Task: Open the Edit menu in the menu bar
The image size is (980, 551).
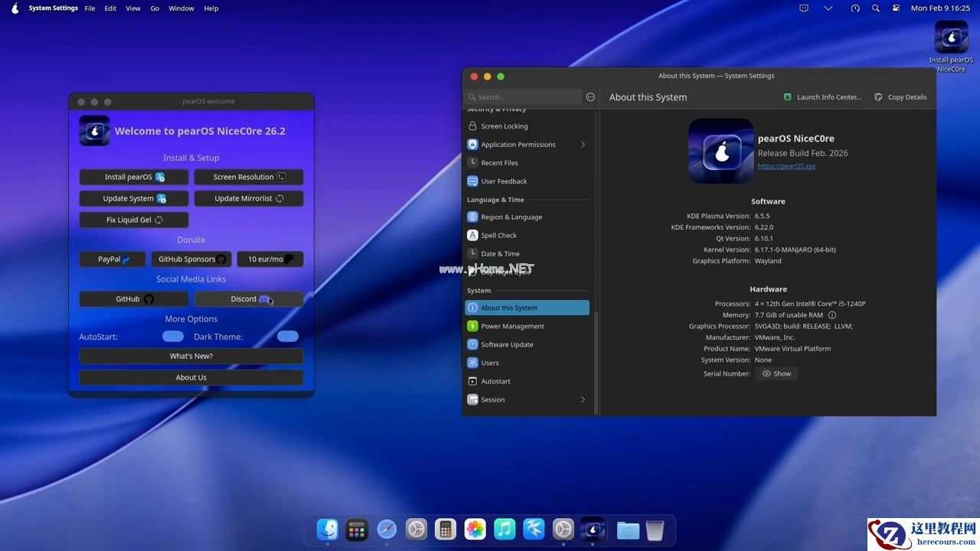Action: click(111, 8)
